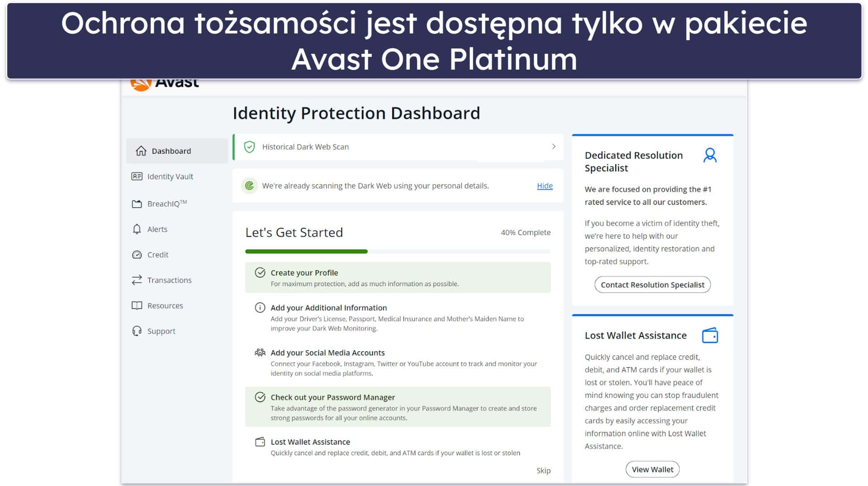Click the 40% Complete label
This screenshot has height=486, width=868.
click(x=526, y=232)
